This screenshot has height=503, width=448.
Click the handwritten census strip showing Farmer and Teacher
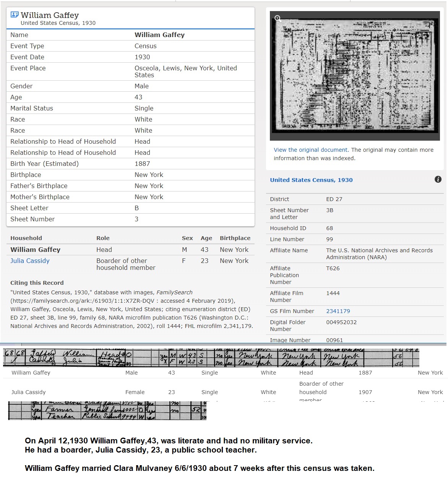pyautogui.click(x=107, y=411)
